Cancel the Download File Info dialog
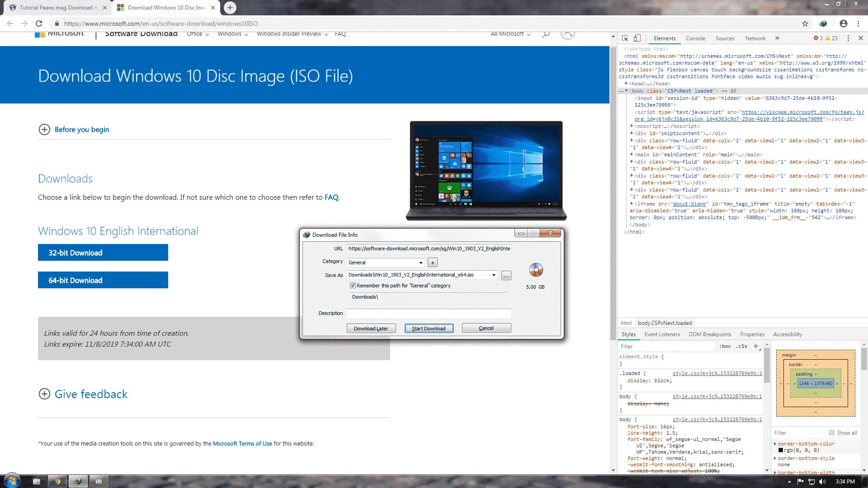Image resolution: width=868 pixels, height=488 pixels. click(x=486, y=328)
